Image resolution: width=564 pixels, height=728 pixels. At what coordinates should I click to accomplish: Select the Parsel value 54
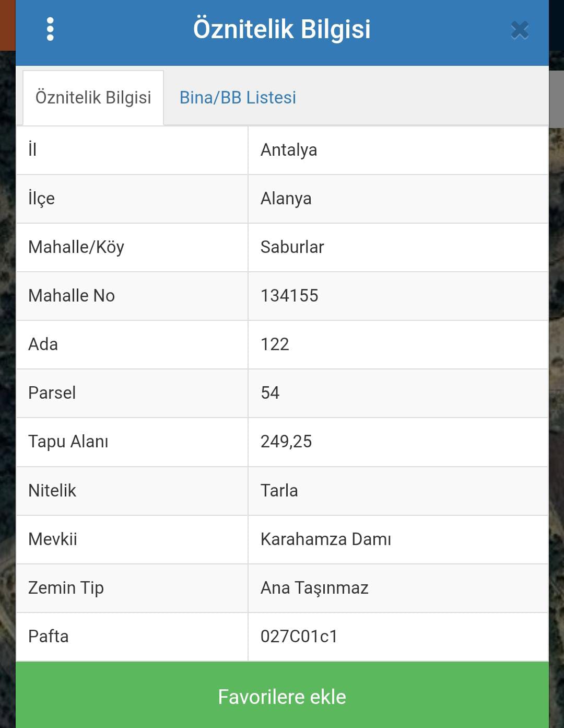[270, 393]
